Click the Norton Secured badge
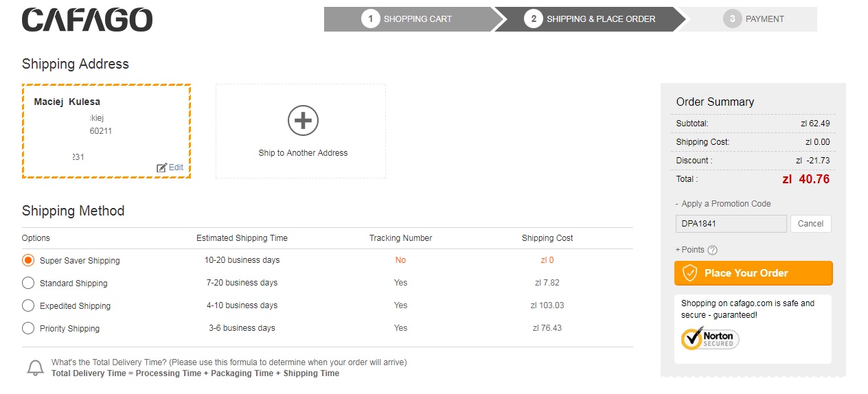Viewport: 868px width, 394px height. coord(710,338)
